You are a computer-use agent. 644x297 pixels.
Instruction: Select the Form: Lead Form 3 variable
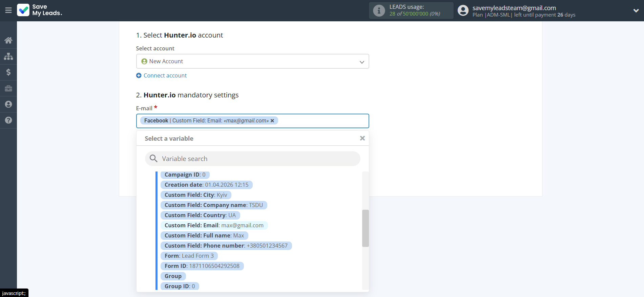click(x=189, y=256)
